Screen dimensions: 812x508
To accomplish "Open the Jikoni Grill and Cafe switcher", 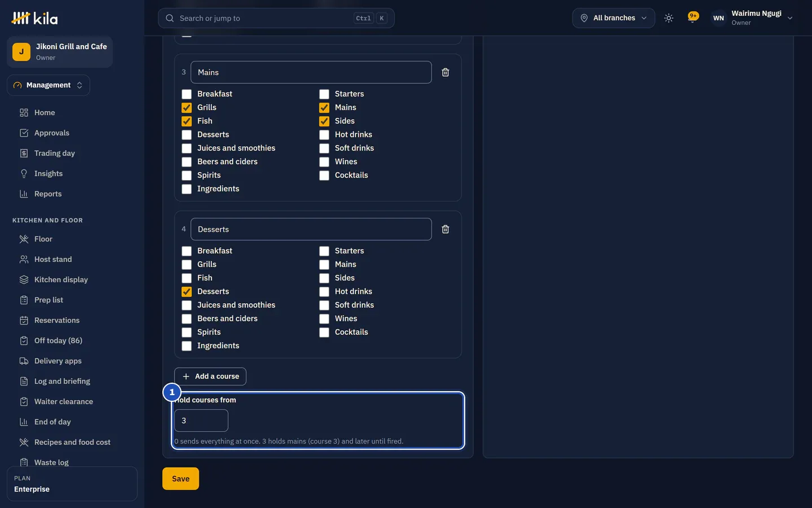I will pyautogui.click(x=60, y=52).
